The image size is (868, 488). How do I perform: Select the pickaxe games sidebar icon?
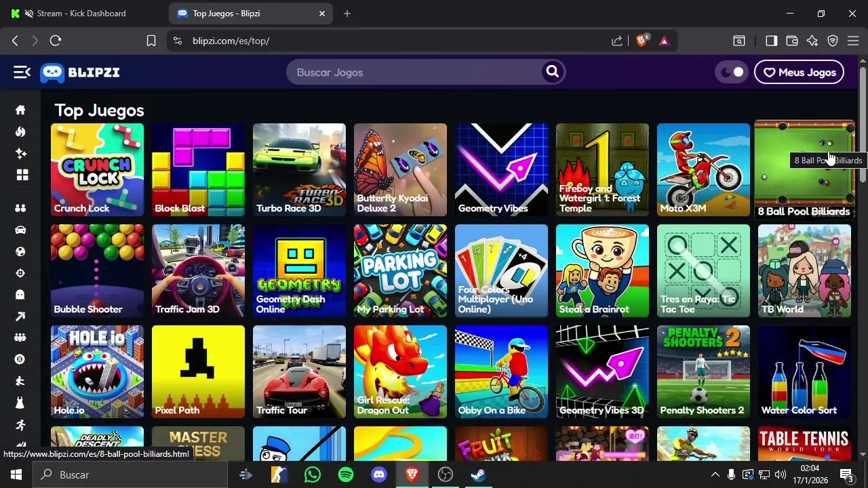pyautogui.click(x=20, y=317)
